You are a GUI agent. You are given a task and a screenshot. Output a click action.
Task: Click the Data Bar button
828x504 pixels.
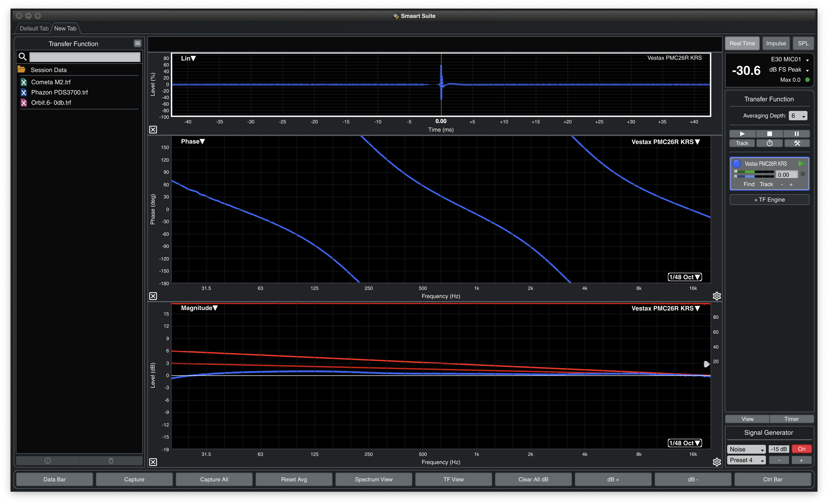(54, 479)
